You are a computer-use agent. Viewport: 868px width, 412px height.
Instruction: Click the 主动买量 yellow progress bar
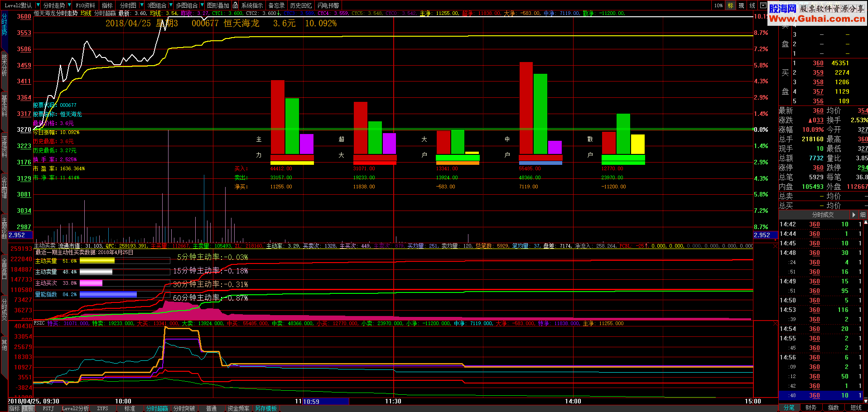pos(97,261)
